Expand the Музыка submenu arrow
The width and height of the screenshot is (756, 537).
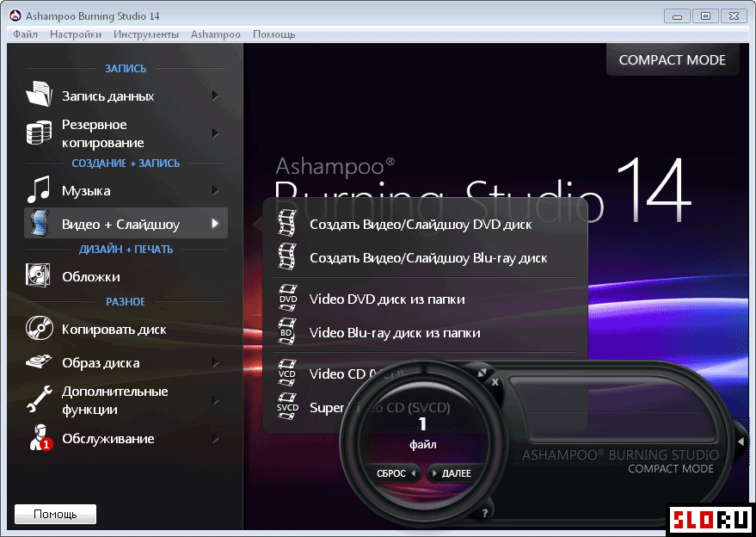tap(216, 190)
